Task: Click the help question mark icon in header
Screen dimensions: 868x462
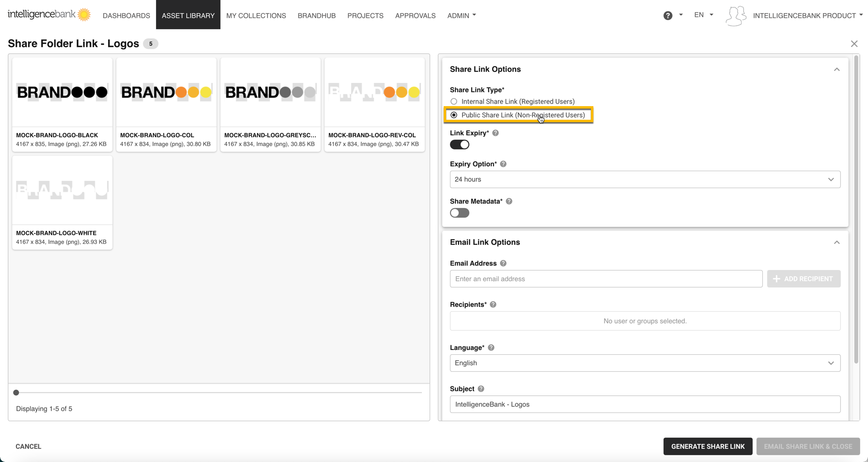Action: coord(667,16)
